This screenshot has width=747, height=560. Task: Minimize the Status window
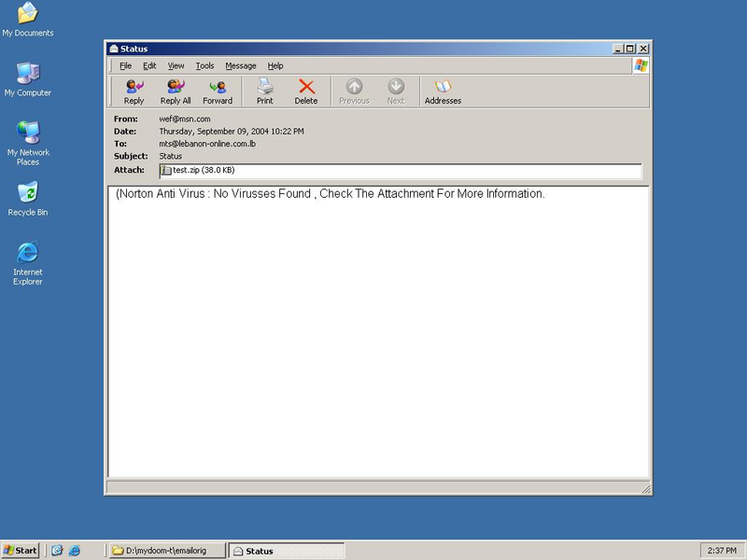[618, 49]
